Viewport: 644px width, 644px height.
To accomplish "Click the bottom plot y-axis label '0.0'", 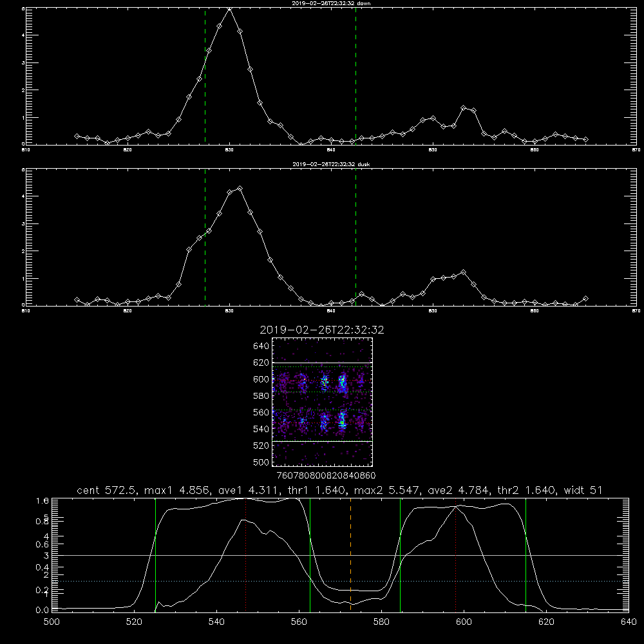I will pos(43,611).
